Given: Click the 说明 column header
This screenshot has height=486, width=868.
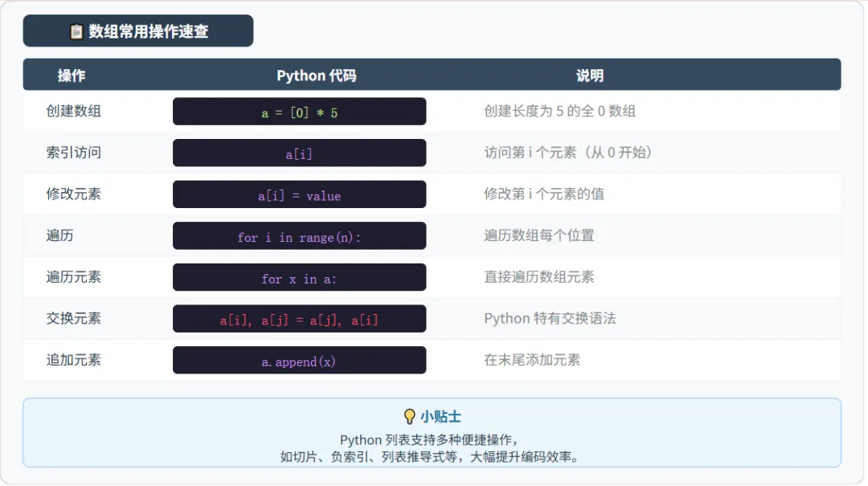Looking at the screenshot, I should coord(590,76).
